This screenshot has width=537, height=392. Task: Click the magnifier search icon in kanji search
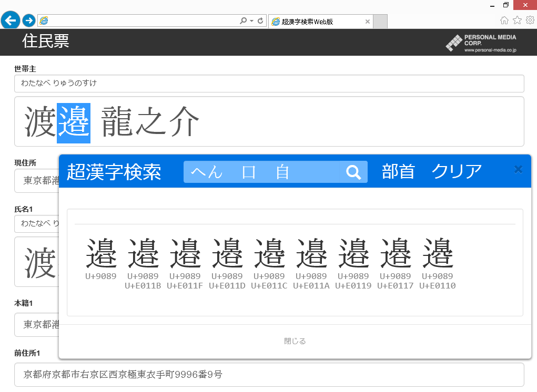click(354, 172)
